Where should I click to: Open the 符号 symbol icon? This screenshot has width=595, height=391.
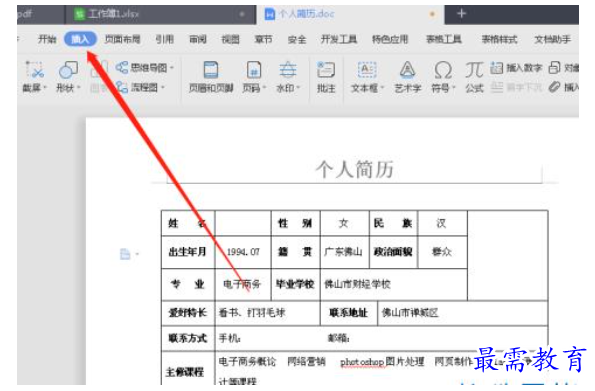(443, 70)
